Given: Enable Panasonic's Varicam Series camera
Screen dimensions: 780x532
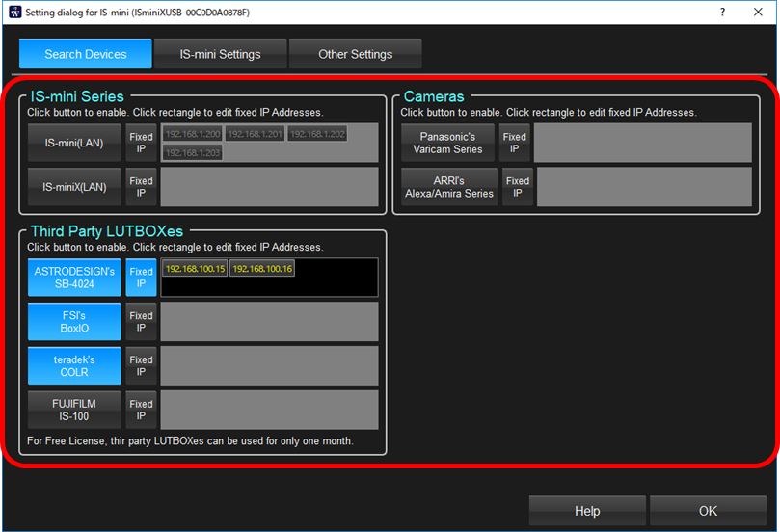Looking at the screenshot, I should tap(447, 143).
